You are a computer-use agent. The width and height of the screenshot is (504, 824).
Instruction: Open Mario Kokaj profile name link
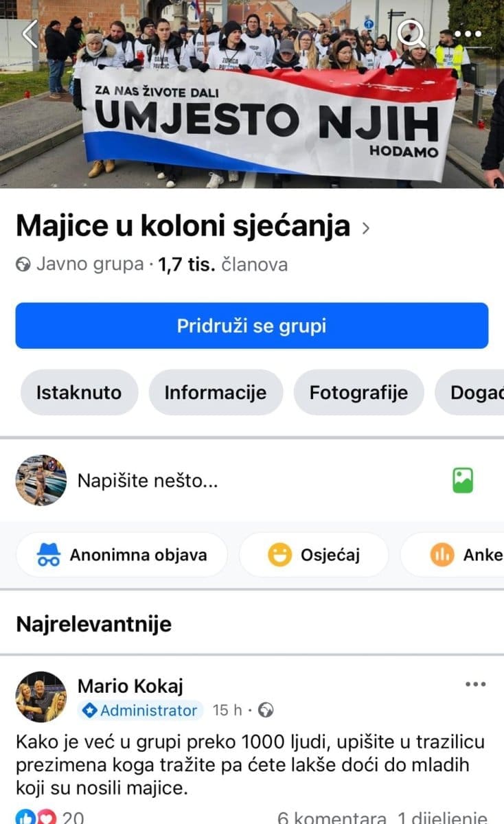[130, 685]
